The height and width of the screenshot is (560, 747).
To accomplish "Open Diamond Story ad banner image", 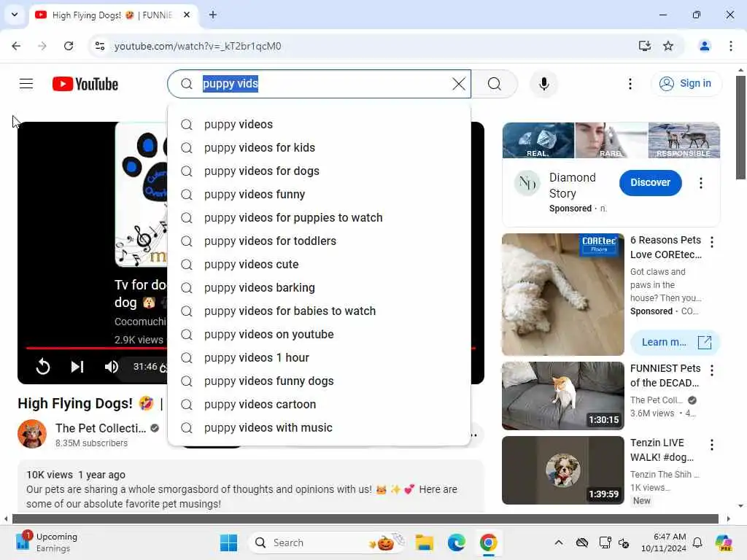I will pos(611,140).
